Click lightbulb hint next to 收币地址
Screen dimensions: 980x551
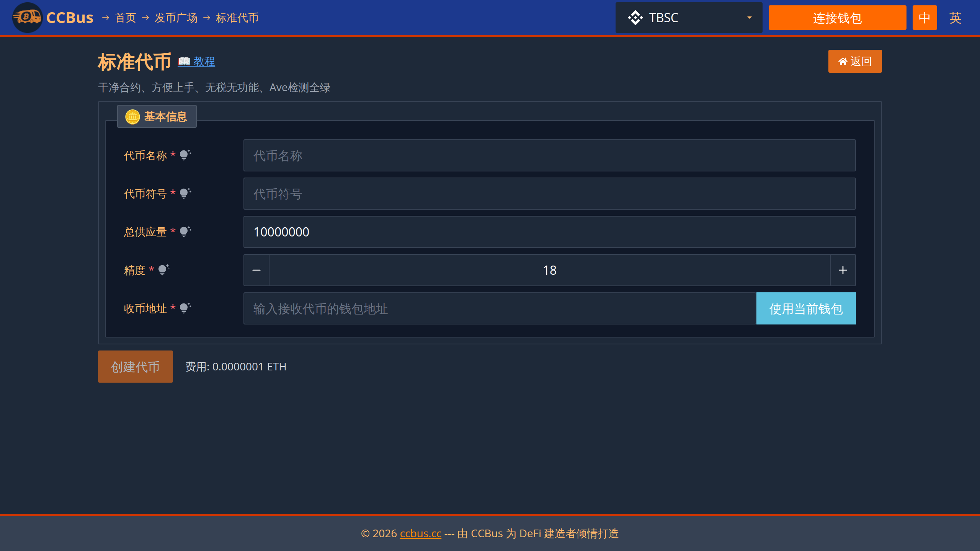(x=185, y=308)
